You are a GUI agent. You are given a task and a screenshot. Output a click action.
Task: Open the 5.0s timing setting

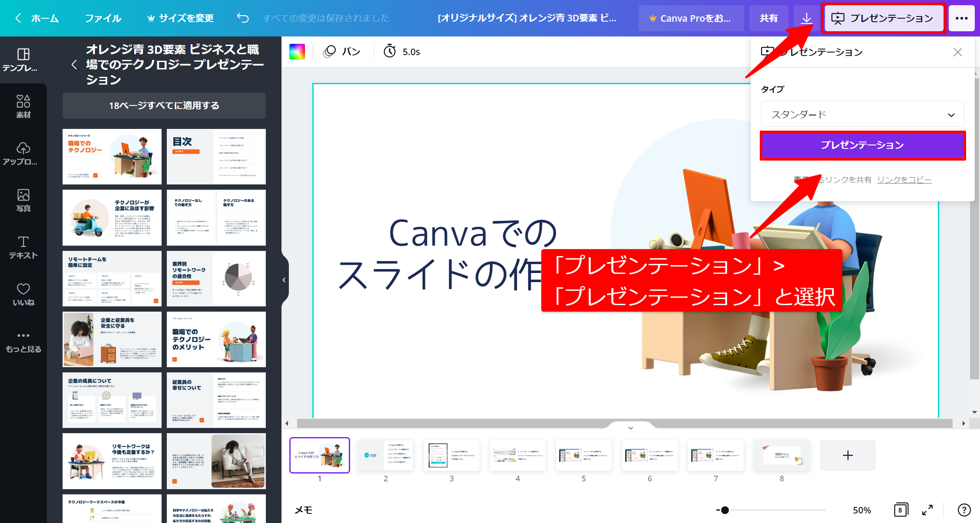402,52
